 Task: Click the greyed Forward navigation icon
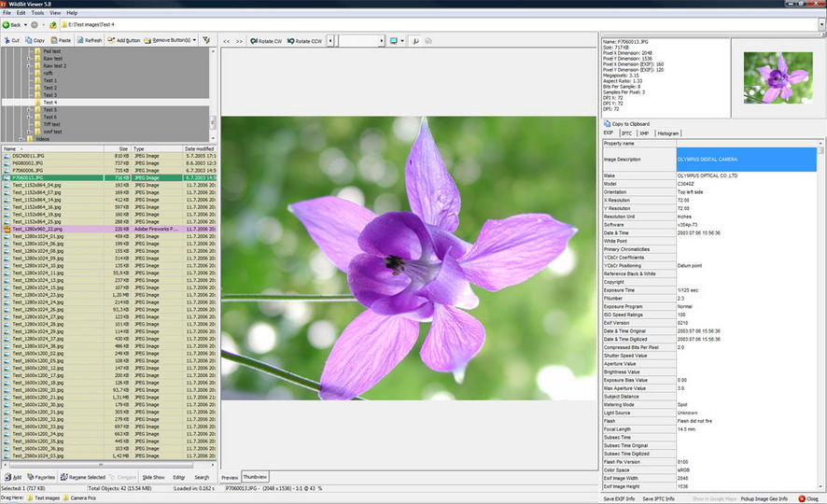tap(35, 25)
